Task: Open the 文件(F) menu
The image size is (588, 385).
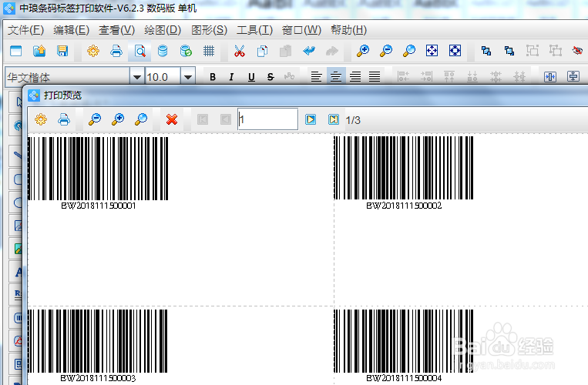Action: [26, 30]
